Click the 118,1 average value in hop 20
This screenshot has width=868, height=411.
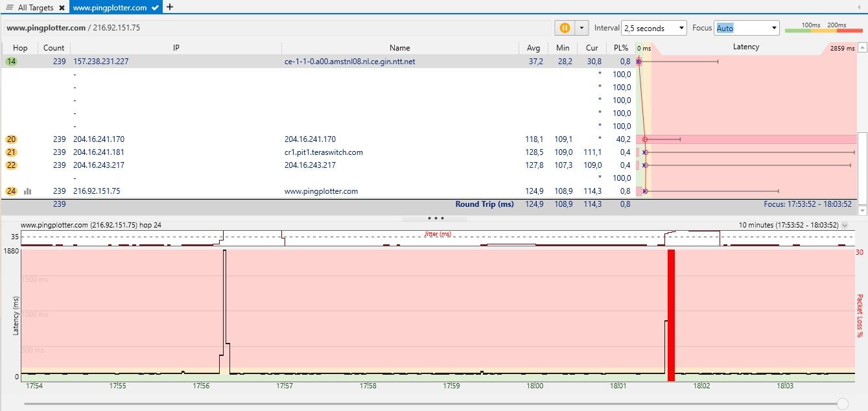pos(535,139)
